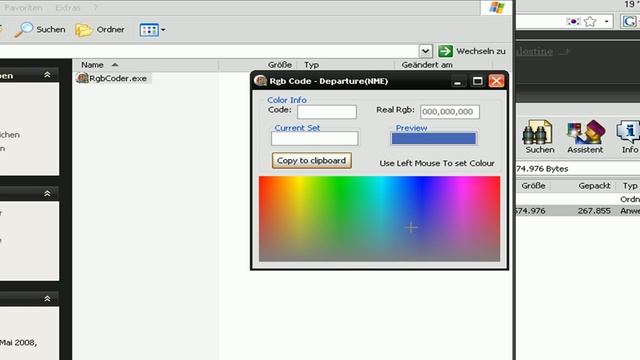
Task: Click the flag icon in browser address bar
Action: coord(573,21)
